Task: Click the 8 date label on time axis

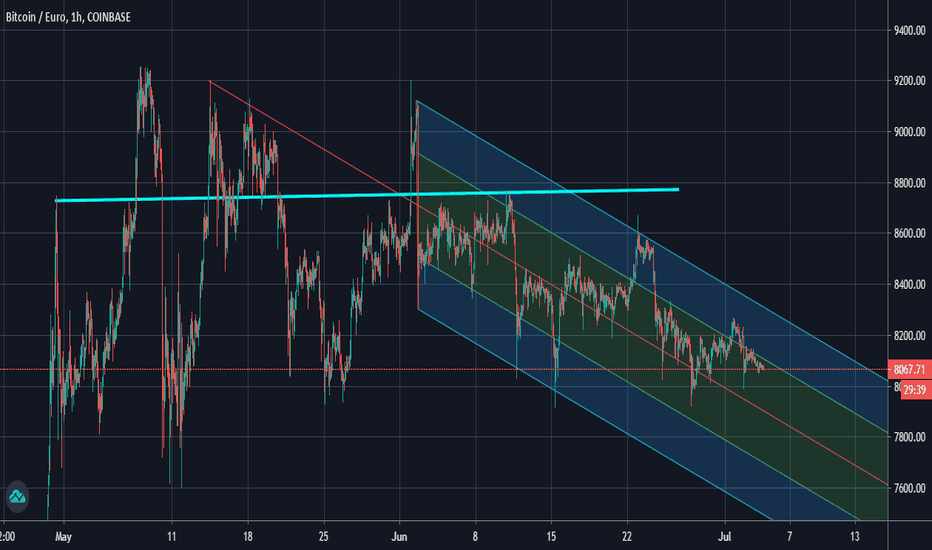Action: 475,536
